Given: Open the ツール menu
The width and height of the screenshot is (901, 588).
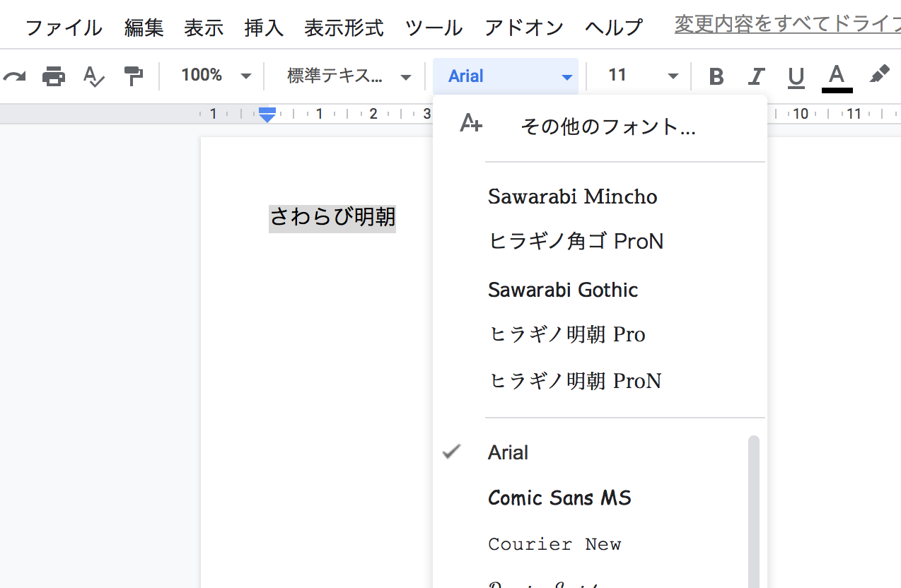Looking at the screenshot, I should point(434,28).
